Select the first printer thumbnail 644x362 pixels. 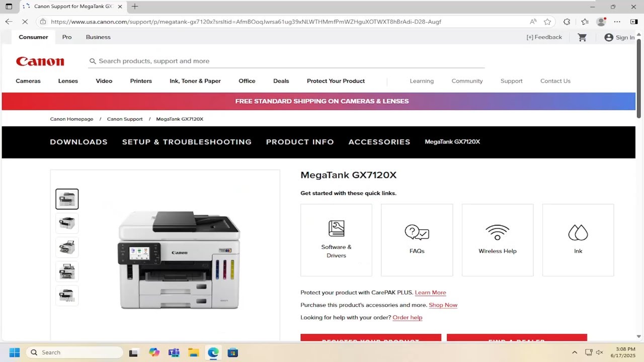pyautogui.click(x=67, y=199)
